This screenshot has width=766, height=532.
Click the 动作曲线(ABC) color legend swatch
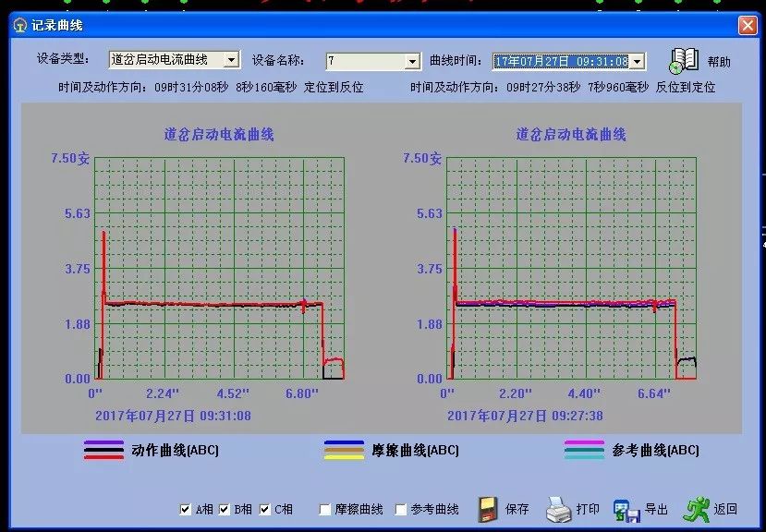click(104, 450)
